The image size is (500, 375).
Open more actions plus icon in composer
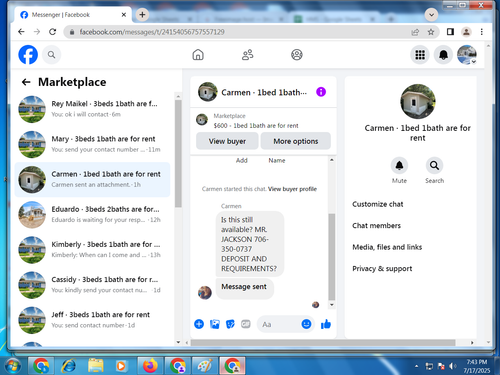coord(199,324)
